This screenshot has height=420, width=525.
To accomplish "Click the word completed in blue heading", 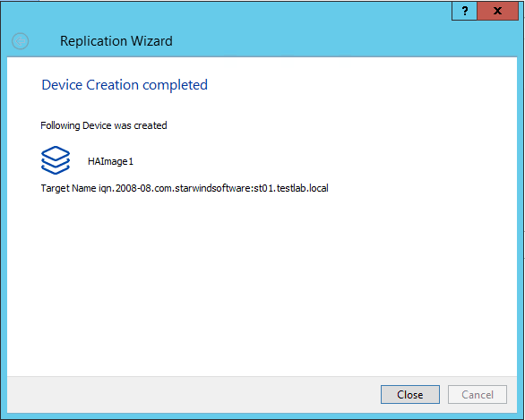I will (x=175, y=85).
